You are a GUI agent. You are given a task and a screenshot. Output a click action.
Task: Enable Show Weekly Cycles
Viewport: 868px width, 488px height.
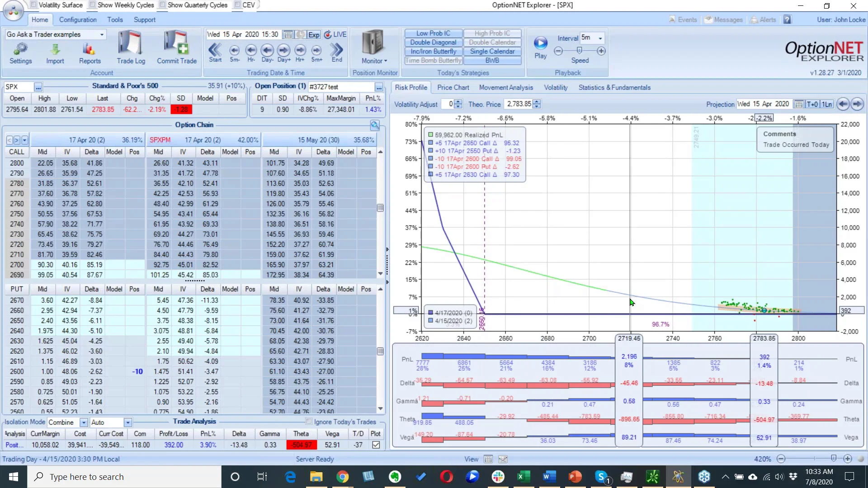tap(92, 5)
